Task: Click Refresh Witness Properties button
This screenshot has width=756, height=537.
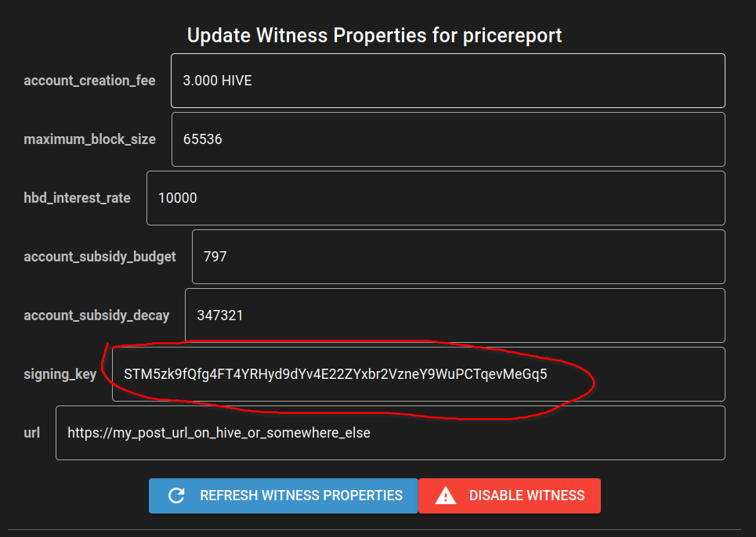Action: pos(284,496)
